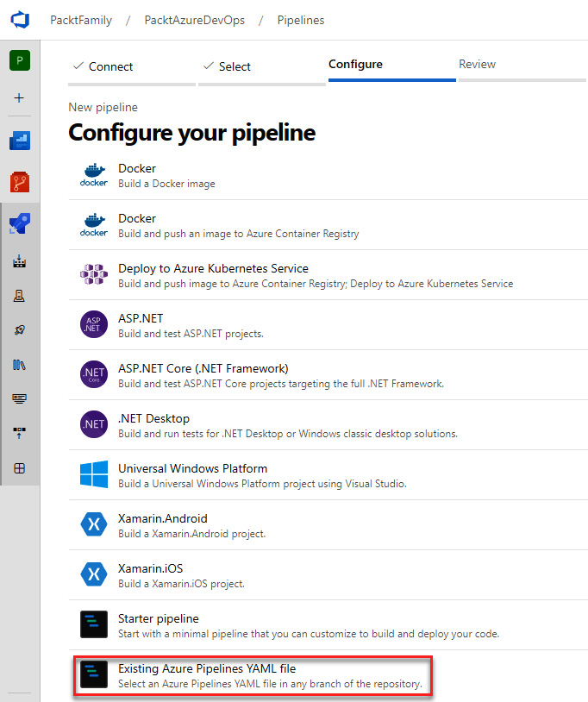
Task: Choose the Xamarin.Android template
Action: click(x=328, y=525)
